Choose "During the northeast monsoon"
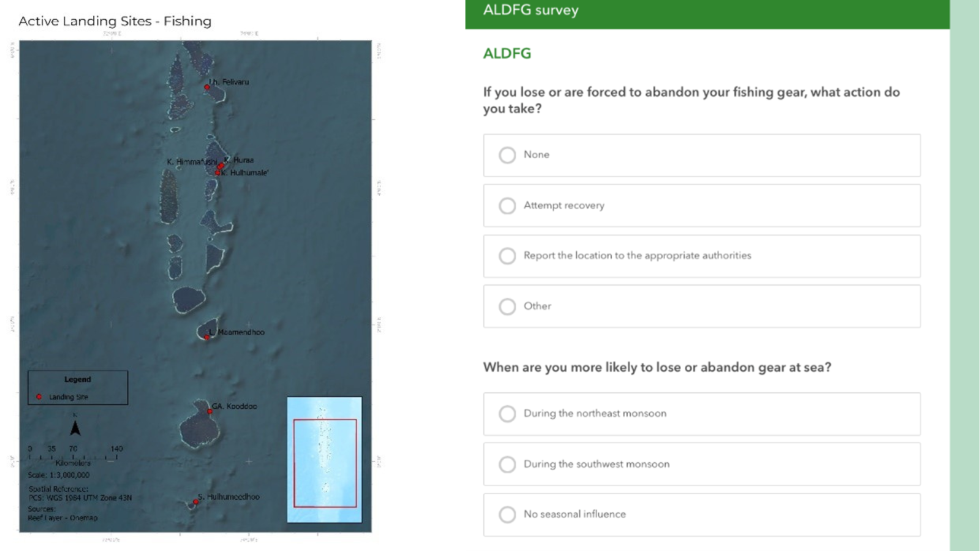The image size is (980, 551). coord(507,414)
